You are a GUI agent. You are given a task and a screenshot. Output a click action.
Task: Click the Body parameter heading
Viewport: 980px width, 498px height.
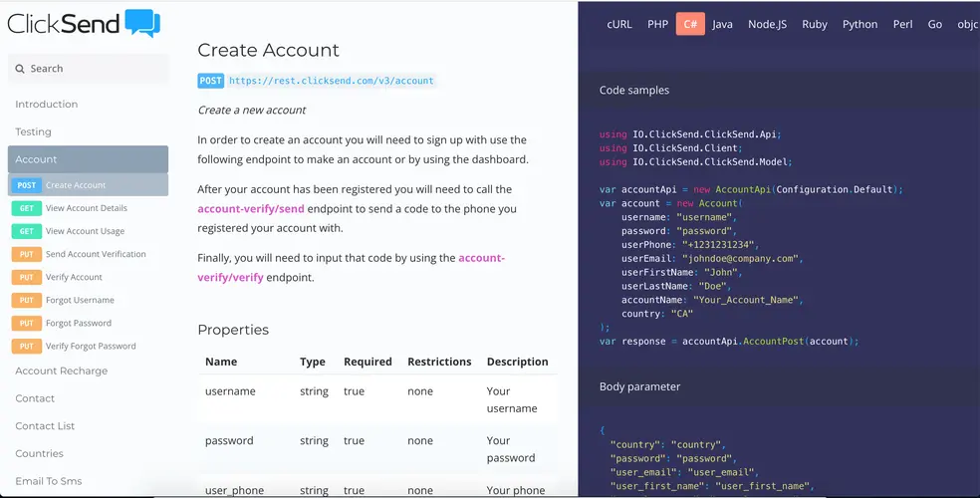point(640,386)
